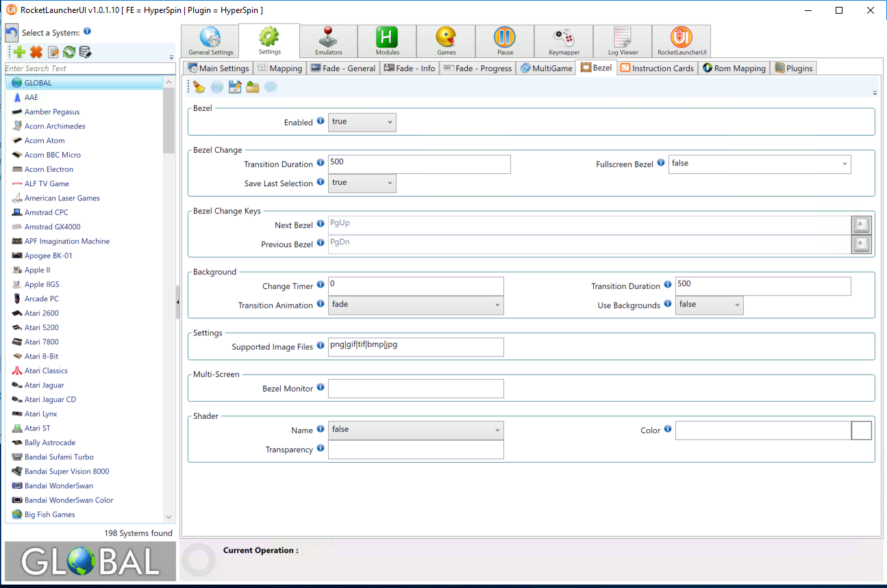Click info icon beside Transparency
Image resolution: width=887 pixels, height=588 pixels.
tap(321, 448)
